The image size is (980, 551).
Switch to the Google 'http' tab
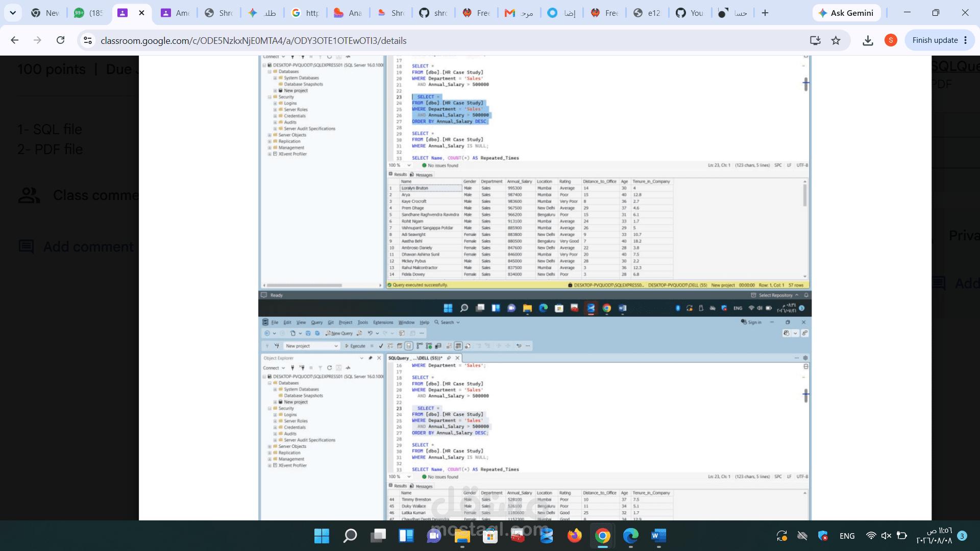pyautogui.click(x=305, y=13)
